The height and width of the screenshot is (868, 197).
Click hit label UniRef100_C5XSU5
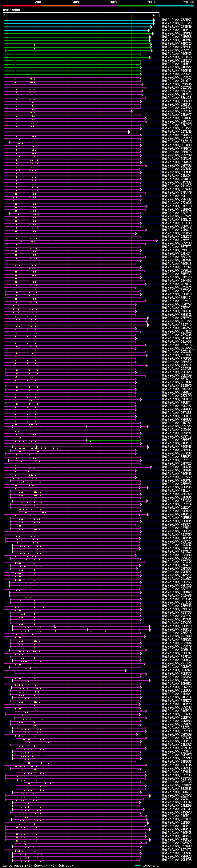pyautogui.click(x=177, y=84)
